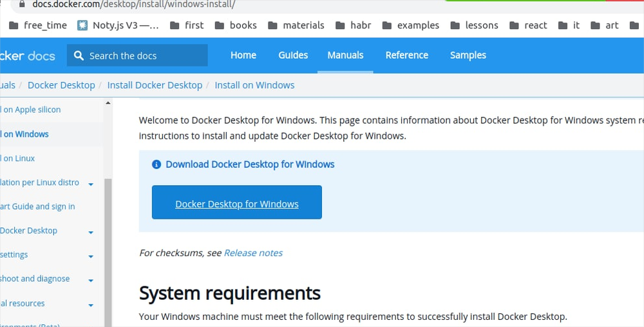Go to the Home nav item

pyautogui.click(x=243, y=55)
